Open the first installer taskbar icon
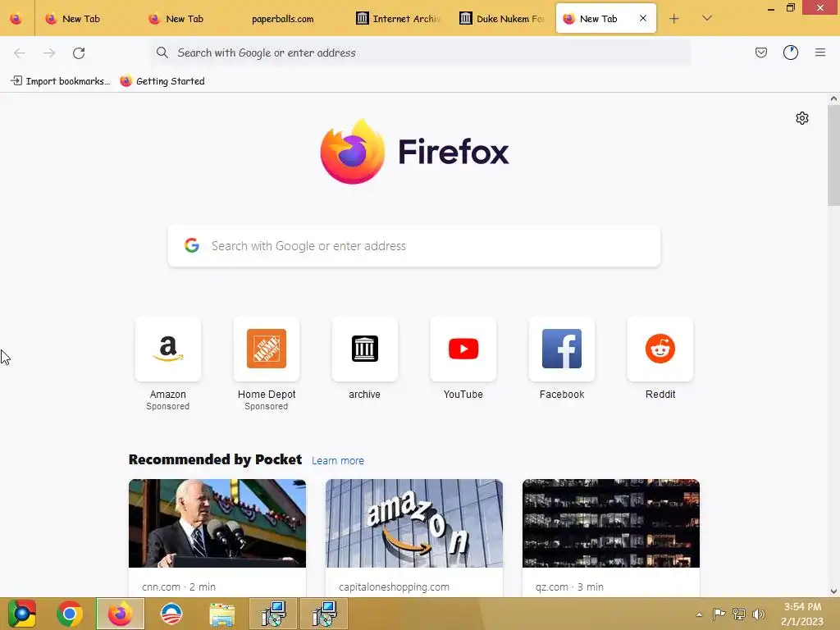 click(273, 614)
